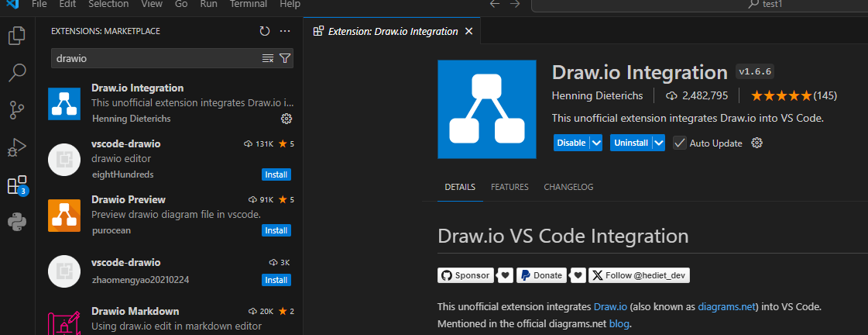
Task: Click the 2,482,795 install count
Action: tap(697, 96)
